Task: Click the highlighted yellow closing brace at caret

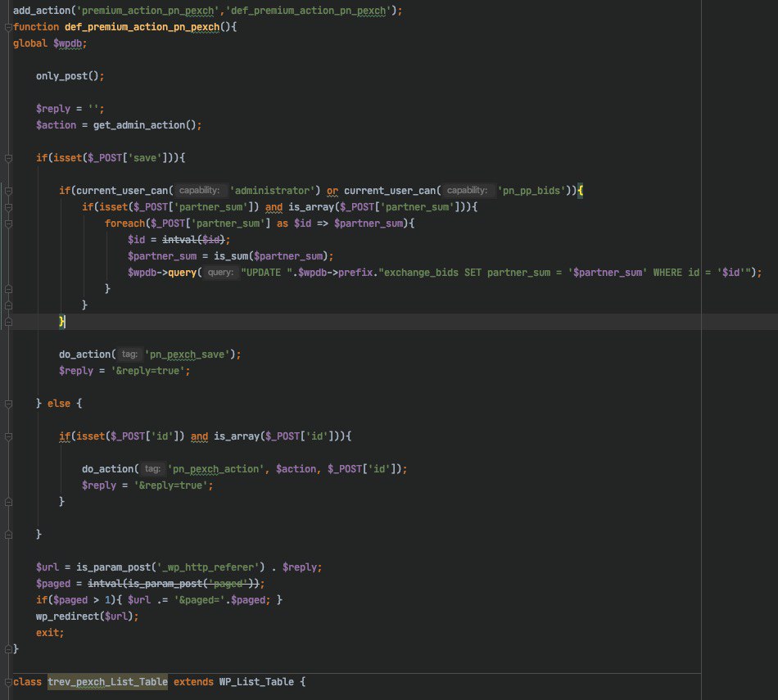Action: [x=61, y=322]
